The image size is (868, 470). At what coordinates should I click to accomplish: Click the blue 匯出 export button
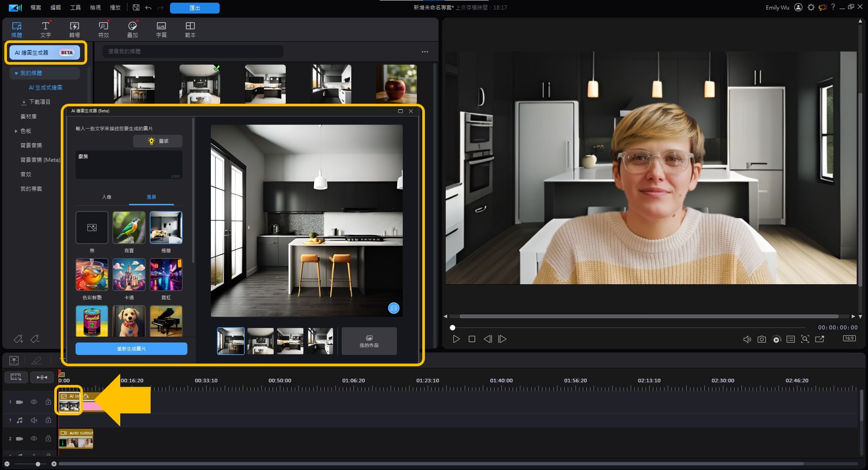(x=194, y=8)
